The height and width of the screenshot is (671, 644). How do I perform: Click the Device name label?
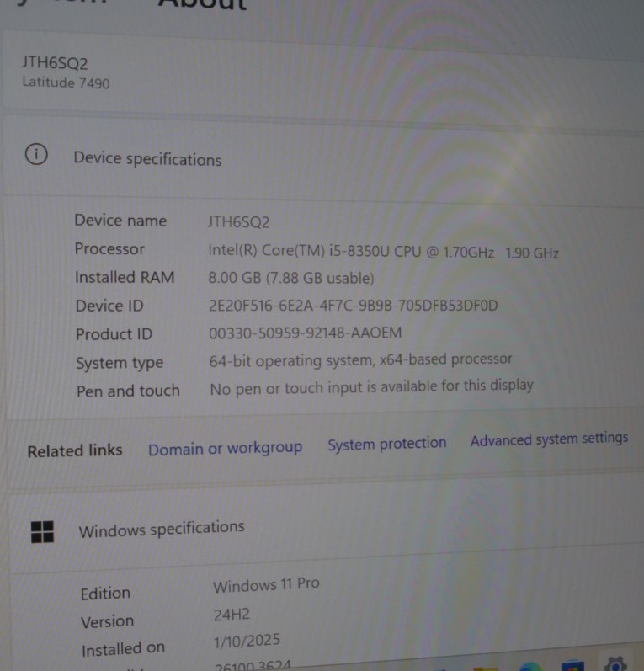[120, 221]
